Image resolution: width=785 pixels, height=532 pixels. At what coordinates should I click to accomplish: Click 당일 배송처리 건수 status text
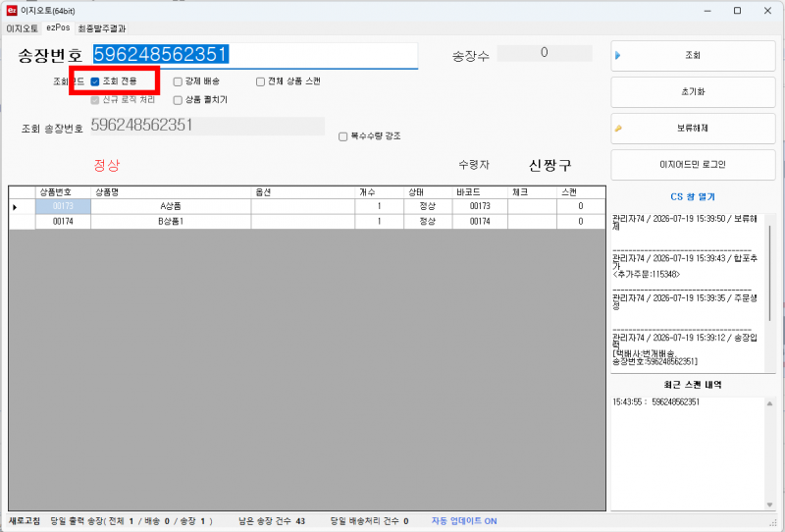pos(370,521)
